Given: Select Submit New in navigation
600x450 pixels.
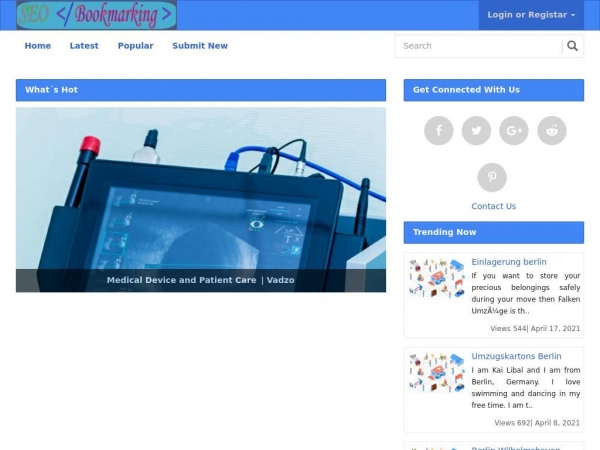Looking at the screenshot, I should point(200,46).
